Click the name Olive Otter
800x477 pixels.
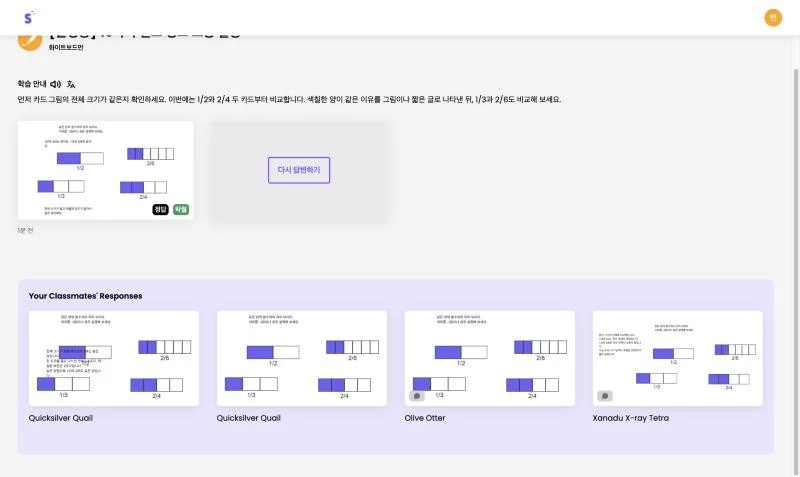click(425, 418)
